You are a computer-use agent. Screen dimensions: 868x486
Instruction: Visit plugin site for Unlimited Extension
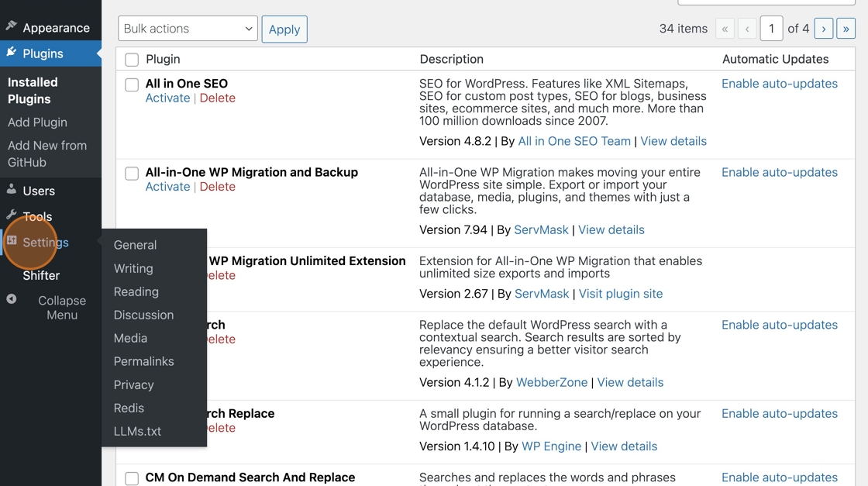pyautogui.click(x=621, y=293)
